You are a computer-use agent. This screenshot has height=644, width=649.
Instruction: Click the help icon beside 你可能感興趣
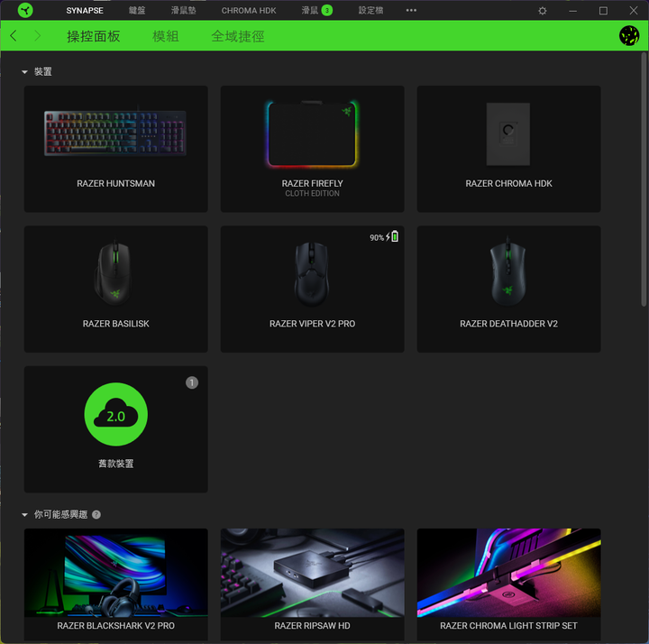tap(96, 514)
